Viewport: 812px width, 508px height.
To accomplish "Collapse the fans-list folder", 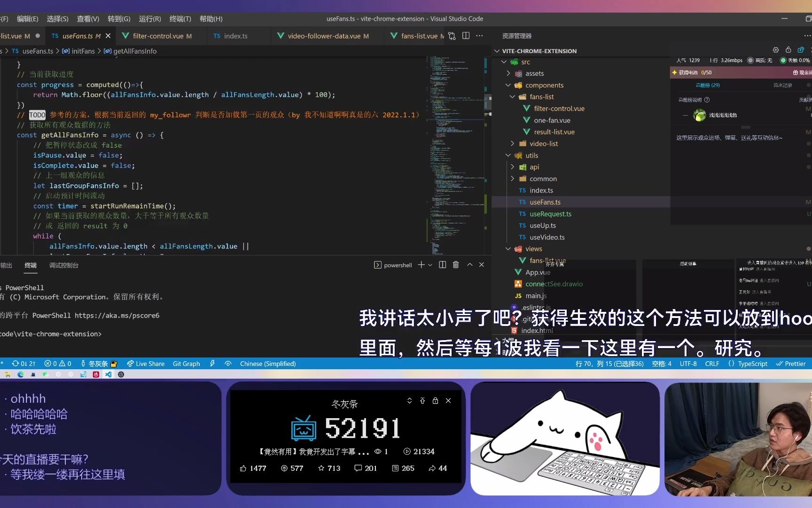I will coord(512,97).
